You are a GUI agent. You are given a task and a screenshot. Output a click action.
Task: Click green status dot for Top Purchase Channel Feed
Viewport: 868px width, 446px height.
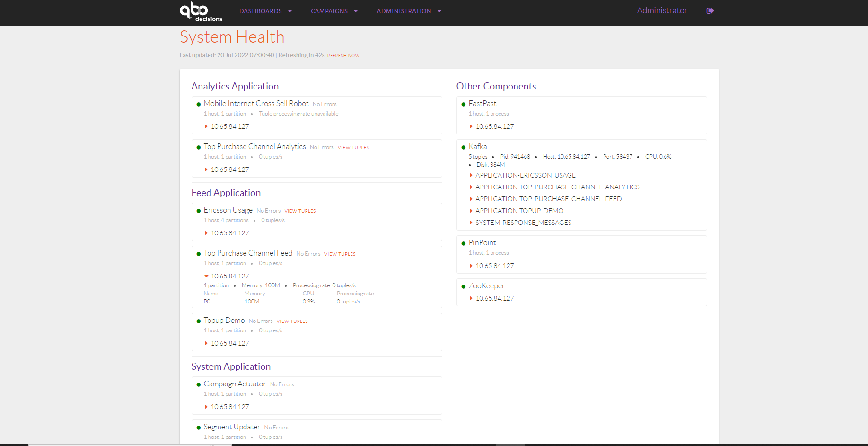click(x=199, y=254)
